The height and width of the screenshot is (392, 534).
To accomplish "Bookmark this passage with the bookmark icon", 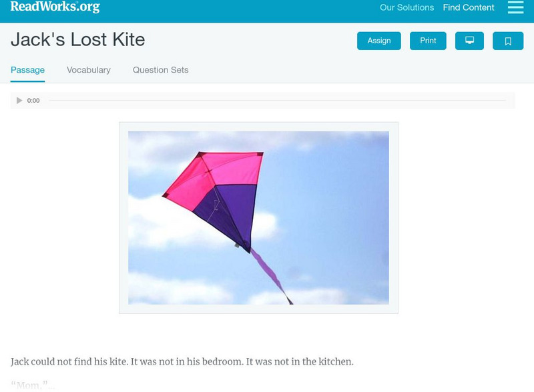I will 508,41.
